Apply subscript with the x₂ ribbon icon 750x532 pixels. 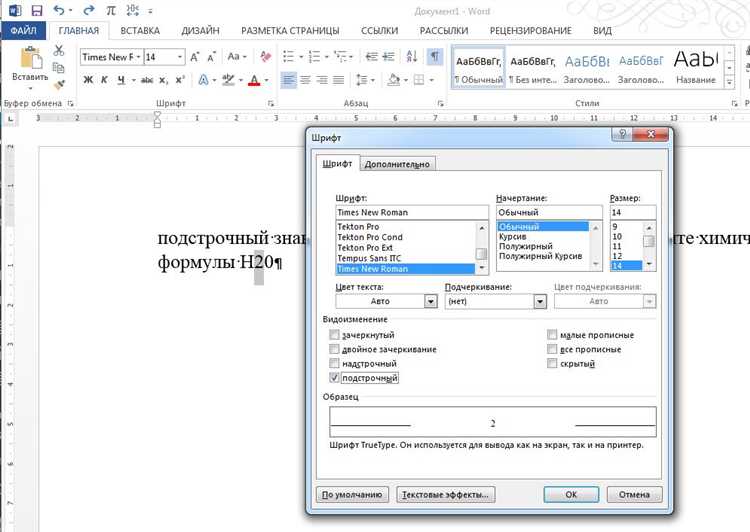tap(164, 80)
